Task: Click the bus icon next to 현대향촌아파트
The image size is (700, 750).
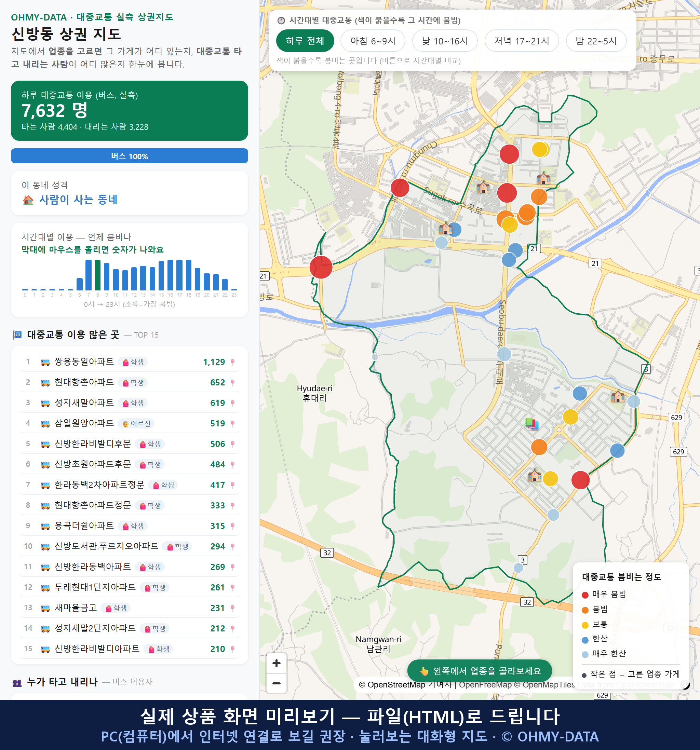Action: [45, 383]
